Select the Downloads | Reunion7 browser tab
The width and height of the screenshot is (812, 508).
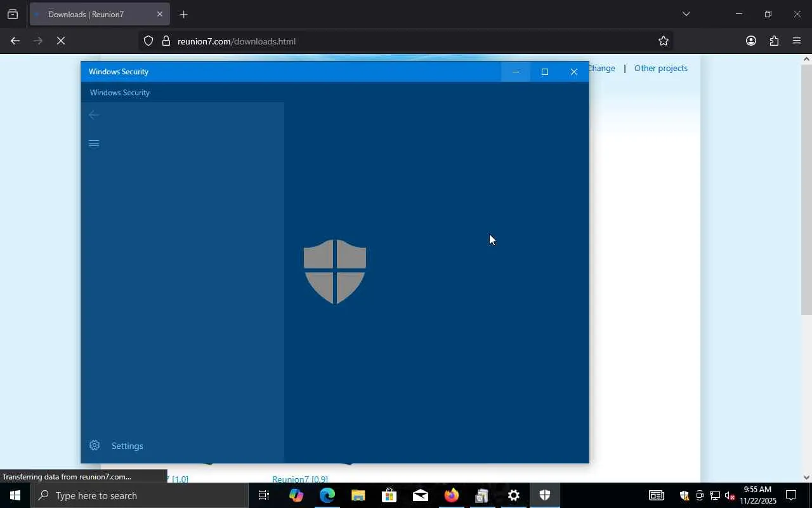[100, 14]
